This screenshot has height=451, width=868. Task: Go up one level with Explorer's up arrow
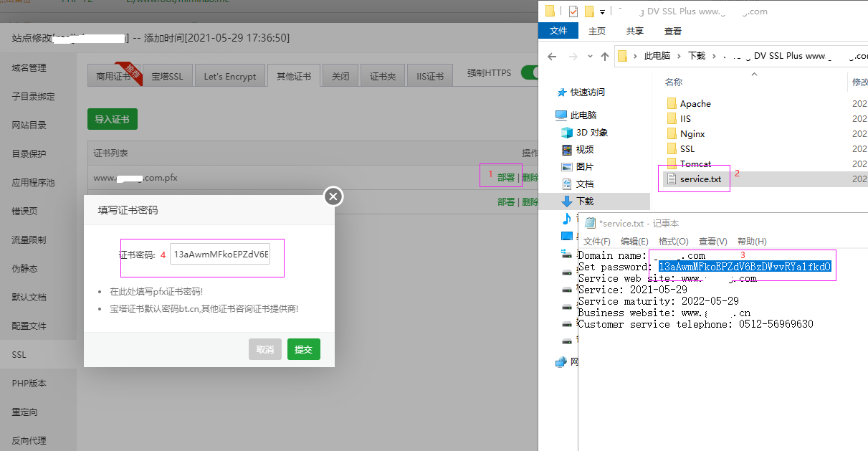(x=604, y=55)
